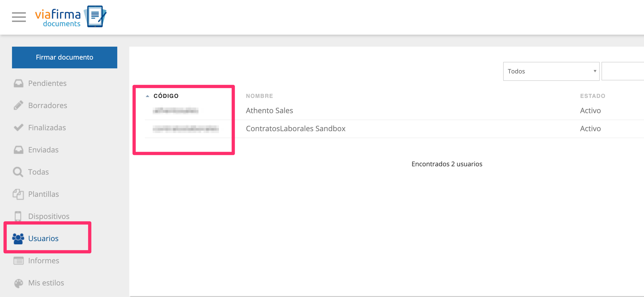Open Enviadas in sidebar

[x=43, y=150]
